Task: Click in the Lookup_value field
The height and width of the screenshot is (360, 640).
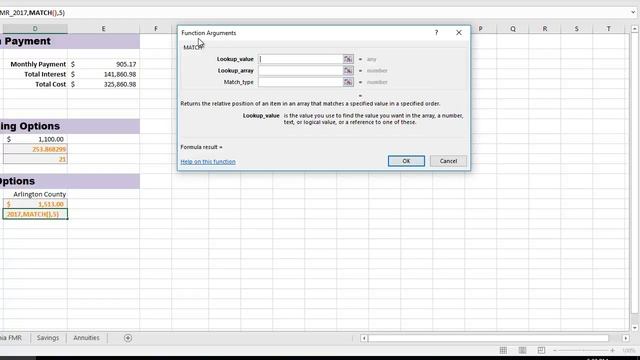Action: tap(300, 59)
